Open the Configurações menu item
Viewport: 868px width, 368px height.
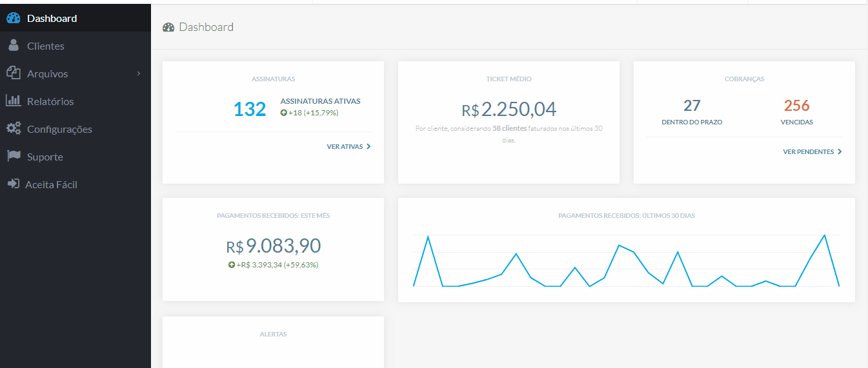[x=59, y=130]
